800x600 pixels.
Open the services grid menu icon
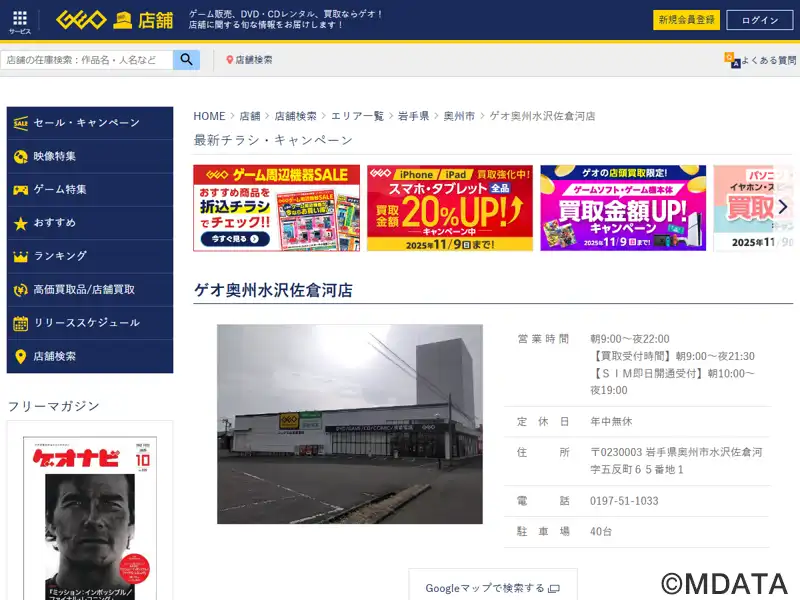pyautogui.click(x=20, y=18)
